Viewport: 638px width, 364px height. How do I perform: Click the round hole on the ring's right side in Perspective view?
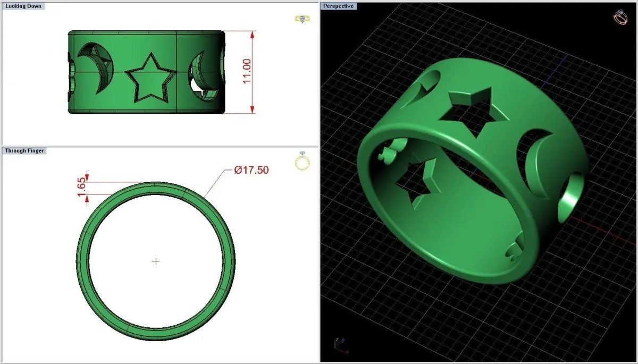(x=570, y=197)
